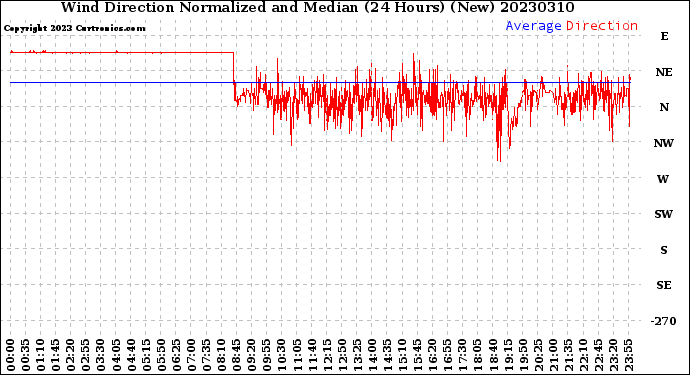The height and width of the screenshot is (375, 690).
Task: Click the 01:45 time axis label
Action: (56, 355)
